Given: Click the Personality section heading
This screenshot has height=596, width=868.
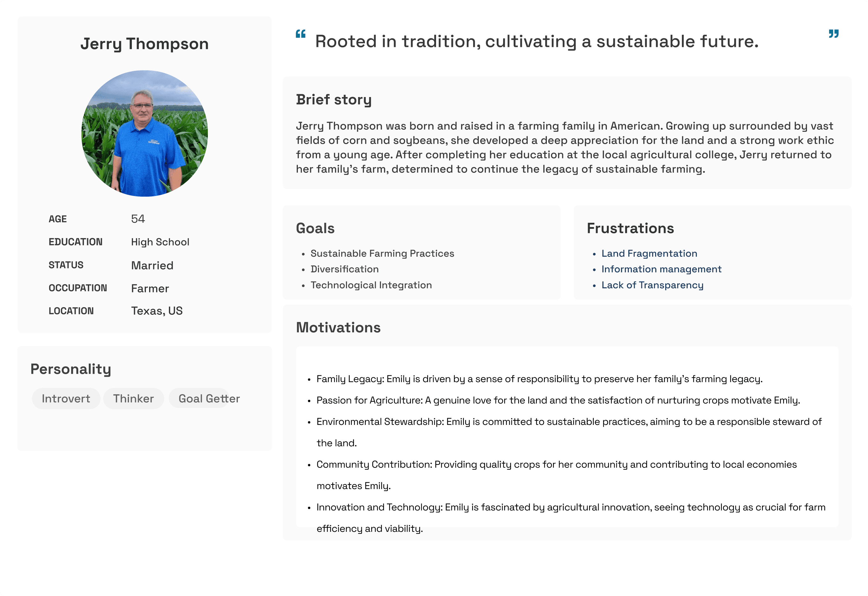Looking at the screenshot, I should [x=71, y=369].
